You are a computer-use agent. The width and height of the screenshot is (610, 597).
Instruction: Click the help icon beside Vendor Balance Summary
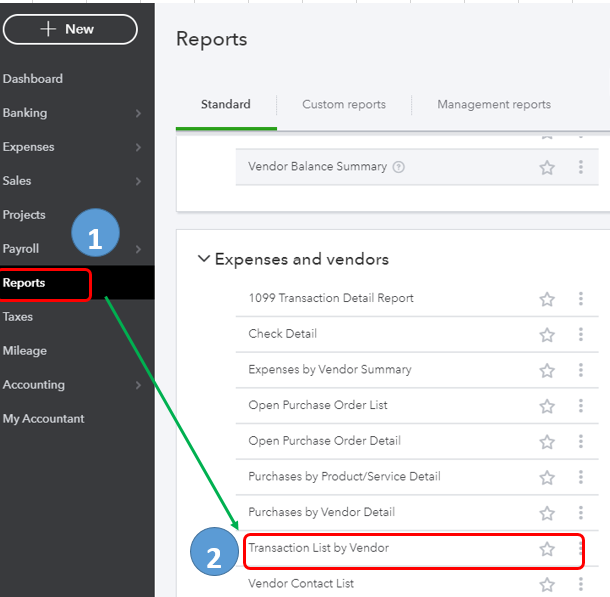coord(399,167)
